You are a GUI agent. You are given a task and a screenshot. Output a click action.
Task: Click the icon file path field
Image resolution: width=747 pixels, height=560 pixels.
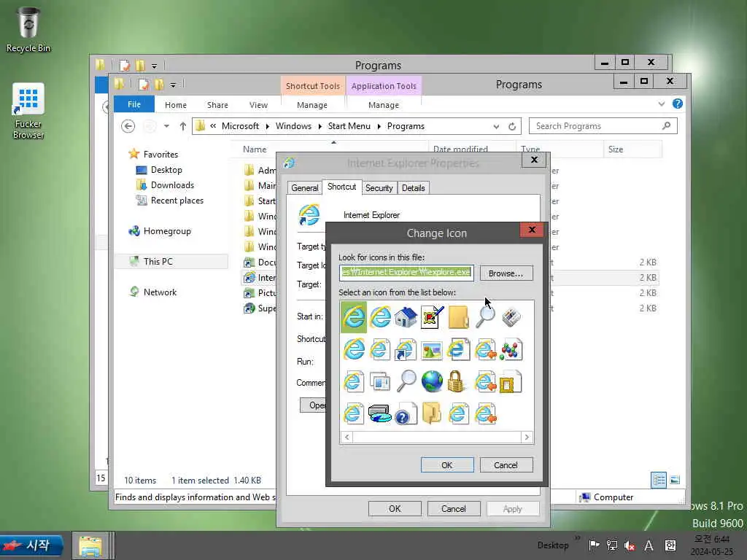(x=406, y=273)
